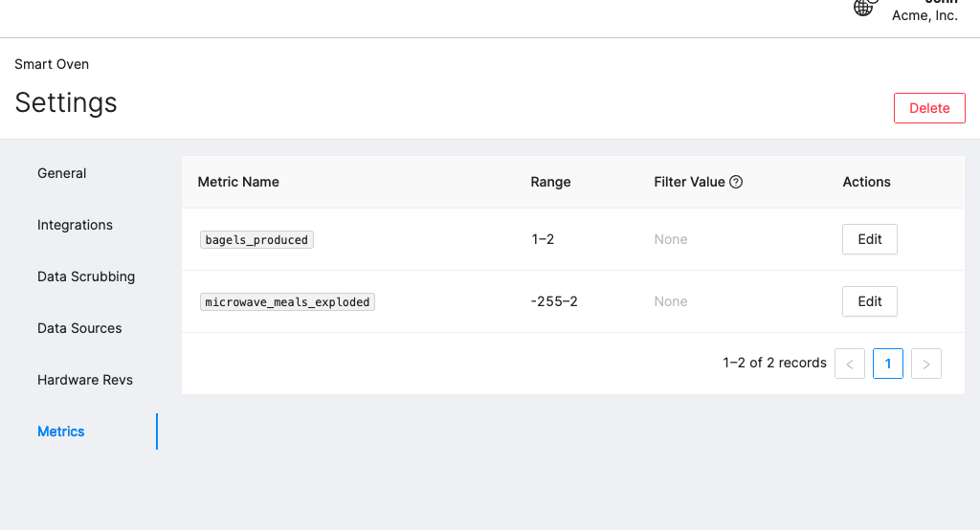The image size is (980, 530).
Task: Switch to the Integrations tab
Action: point(75,225)
